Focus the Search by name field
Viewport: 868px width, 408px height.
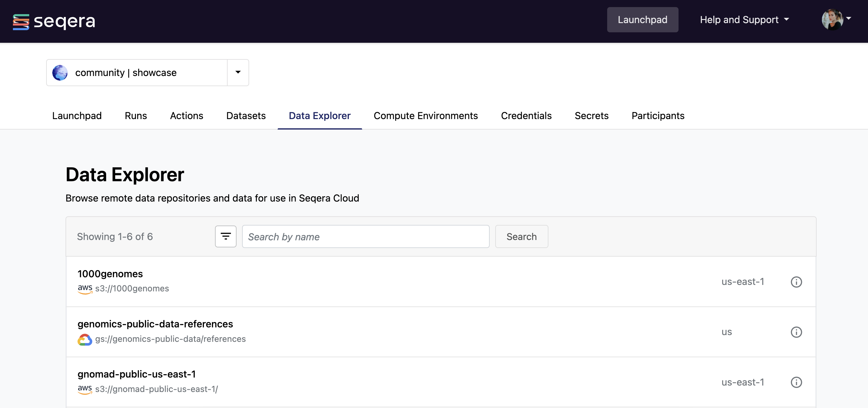pos(365,236)
